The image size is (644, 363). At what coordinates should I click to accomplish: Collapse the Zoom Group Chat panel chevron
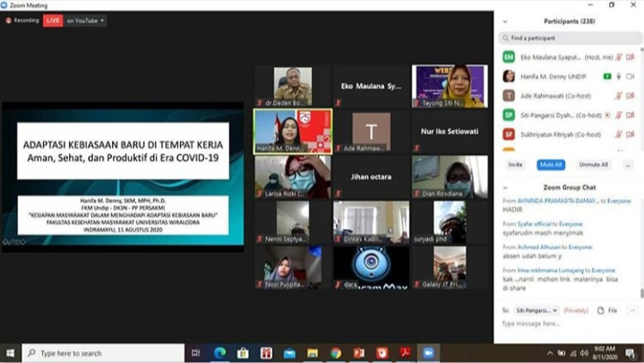coord(507,188)
